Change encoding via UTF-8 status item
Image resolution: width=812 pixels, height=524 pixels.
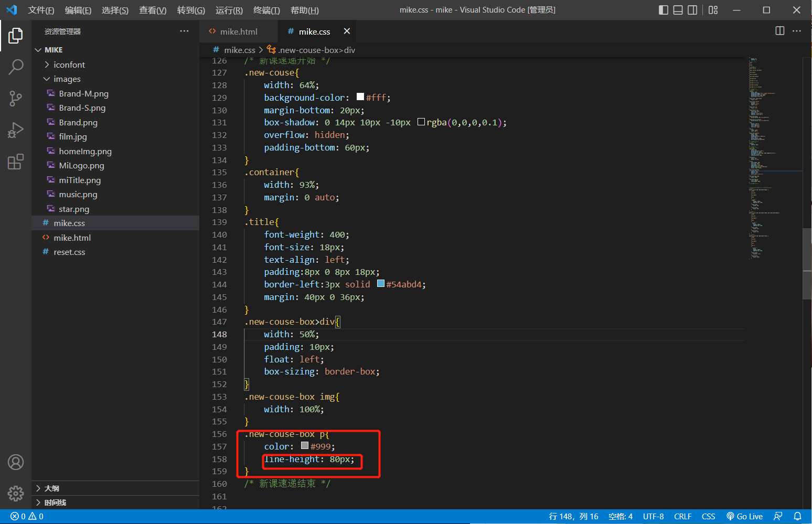point(654,517)
